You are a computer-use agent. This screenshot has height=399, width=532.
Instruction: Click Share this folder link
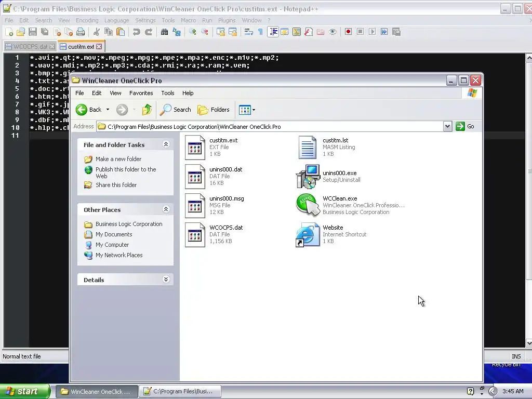pos(116,185)
